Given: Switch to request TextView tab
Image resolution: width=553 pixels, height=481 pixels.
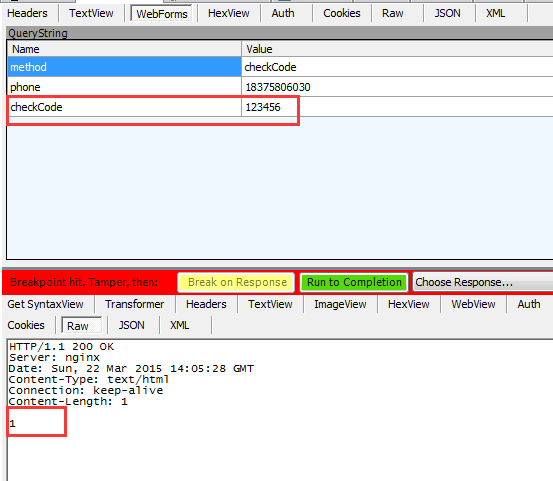Looking at the screenshot, I should pos(91,13).
